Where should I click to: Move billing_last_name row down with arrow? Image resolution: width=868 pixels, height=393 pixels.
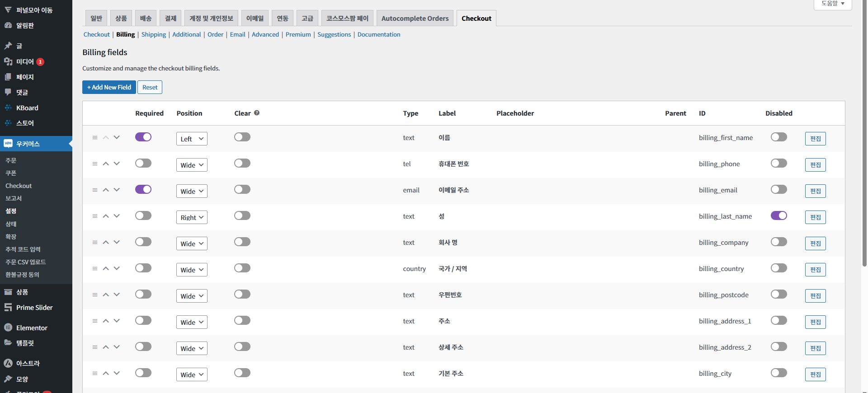117,216
